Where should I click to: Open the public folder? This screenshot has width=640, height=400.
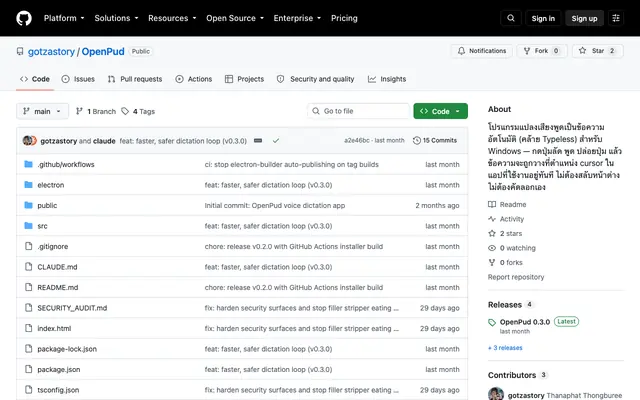tap(47, 205)
